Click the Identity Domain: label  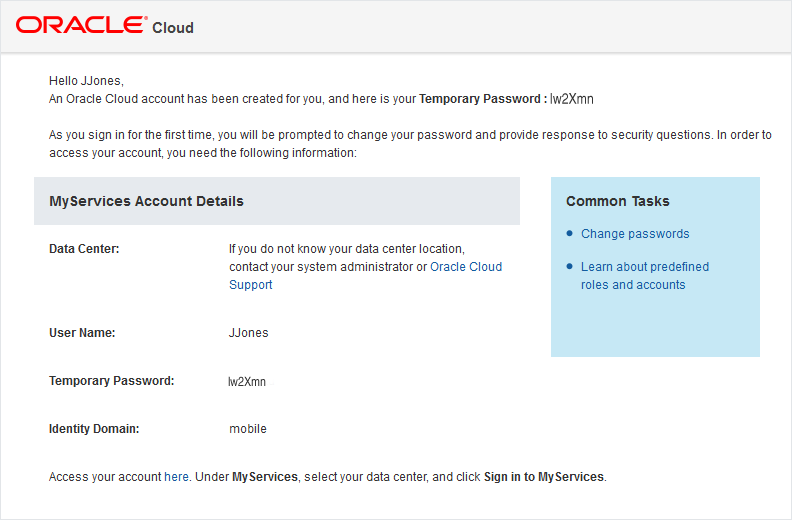click(x=94, y=429)
